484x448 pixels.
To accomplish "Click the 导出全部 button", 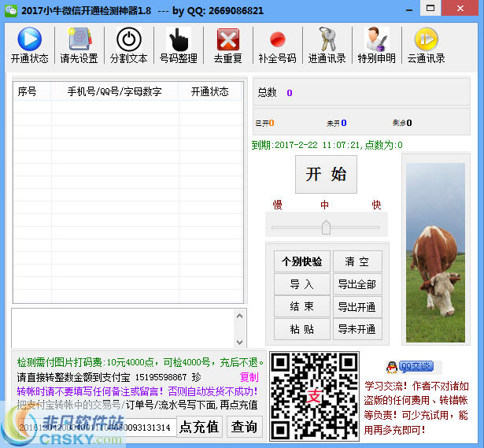I will (357, 284).
